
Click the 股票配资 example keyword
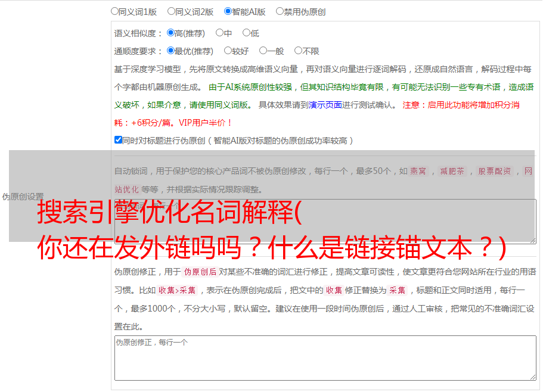[x=494, y=171]
